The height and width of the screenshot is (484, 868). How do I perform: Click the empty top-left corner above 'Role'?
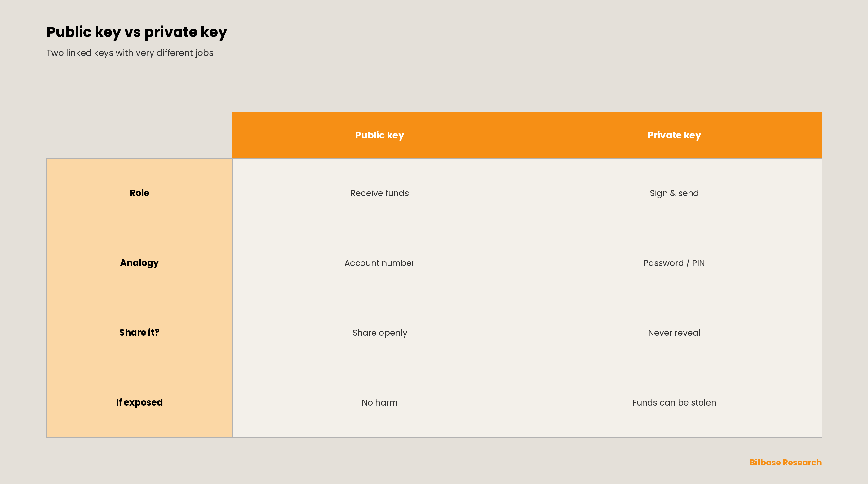point(139,135)
